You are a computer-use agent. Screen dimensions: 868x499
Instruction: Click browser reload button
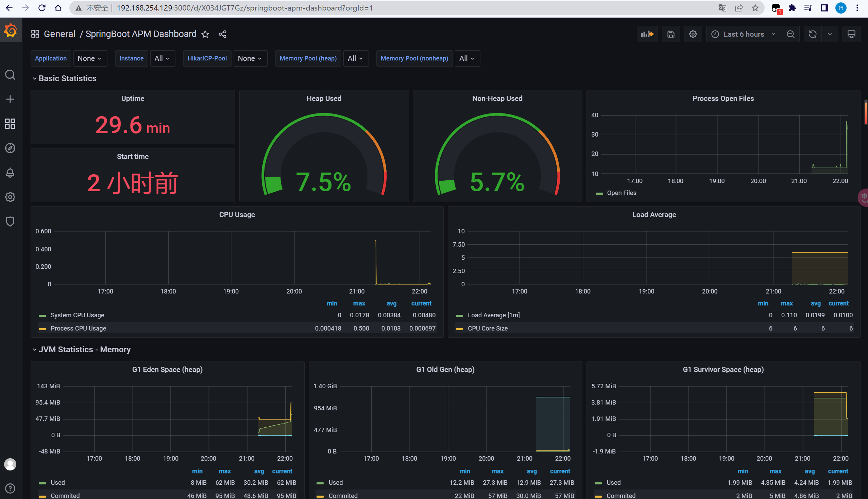(42, 8)
